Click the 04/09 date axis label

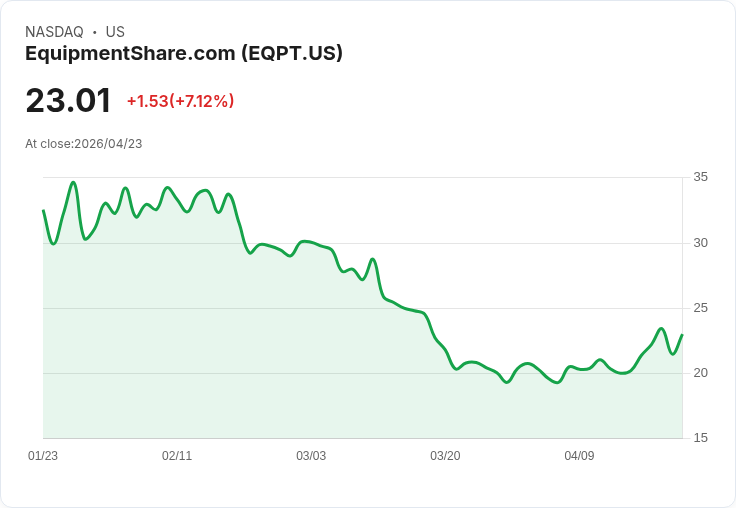[579, 456]
